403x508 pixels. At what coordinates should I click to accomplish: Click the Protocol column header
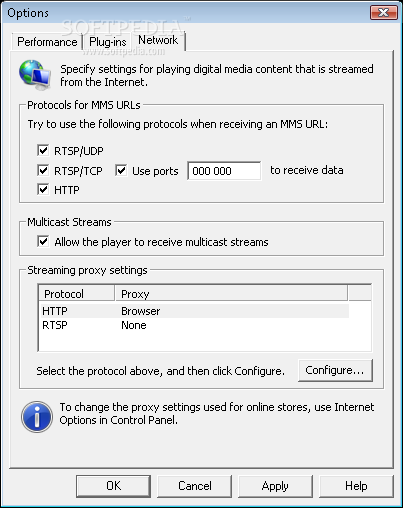[77, 294]
